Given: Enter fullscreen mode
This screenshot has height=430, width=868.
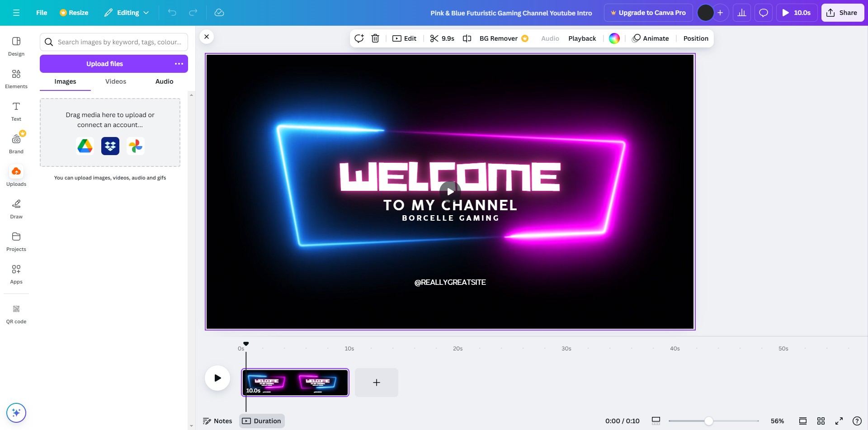Looking at the screenshot, I should point(839,421).
